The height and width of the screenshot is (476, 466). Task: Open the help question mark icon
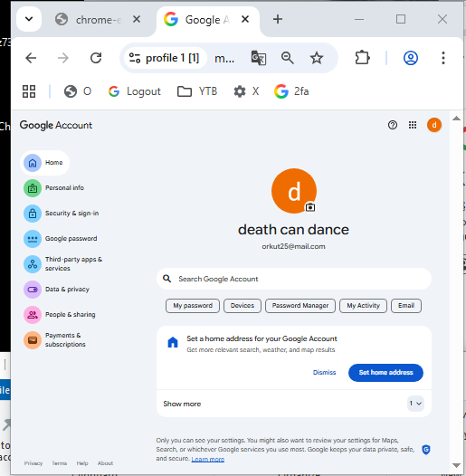[x=393, y=125]
